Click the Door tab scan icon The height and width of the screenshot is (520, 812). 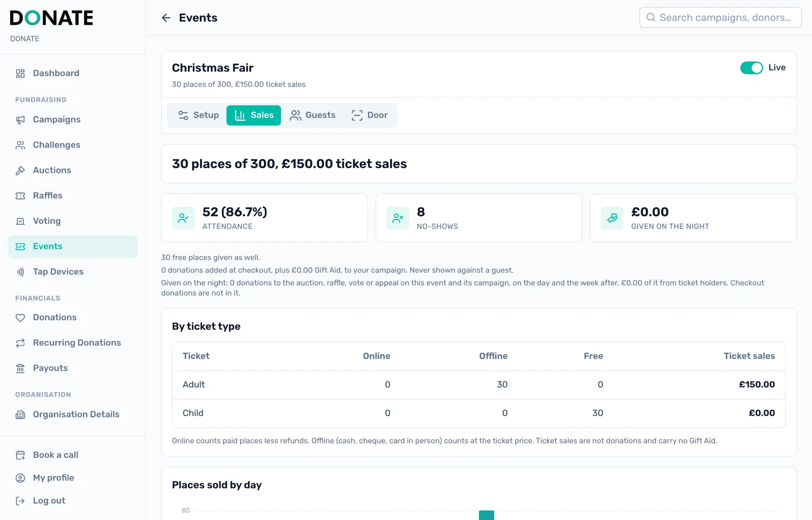(x=357, y=115)
